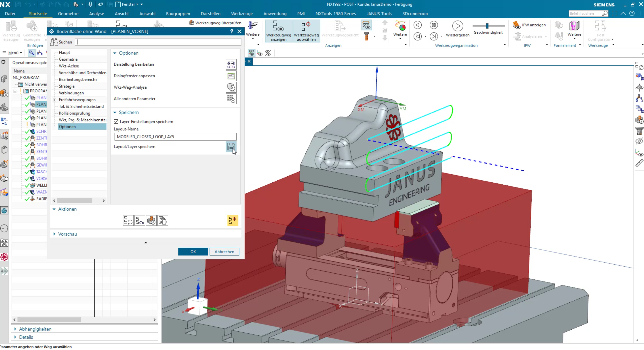Click the JANUS red flower icon in sidebar
The image size is (644, 350).
click(4, 257)
